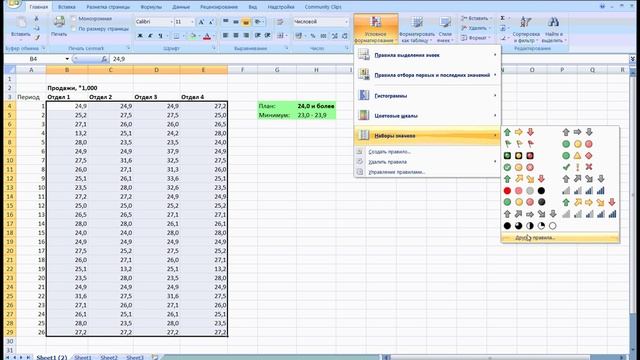This screenshot has height=360, width=640.
Task: Toggle italic formatting (К)
Action: click(150, 36)
